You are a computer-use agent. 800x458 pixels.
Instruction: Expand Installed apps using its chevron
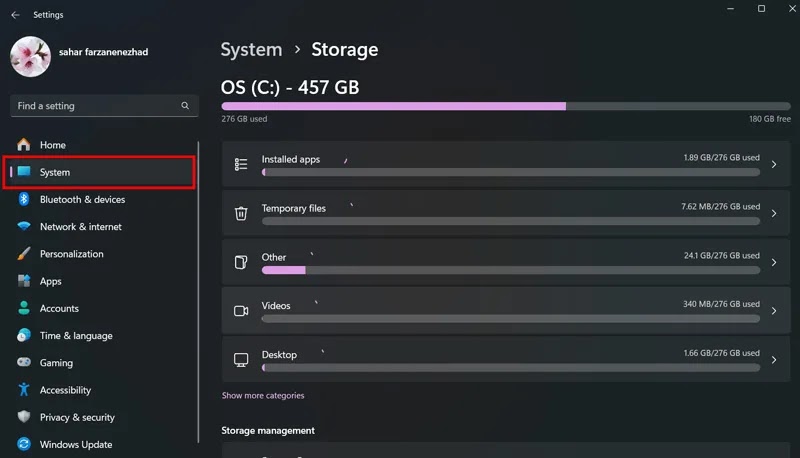774,164
